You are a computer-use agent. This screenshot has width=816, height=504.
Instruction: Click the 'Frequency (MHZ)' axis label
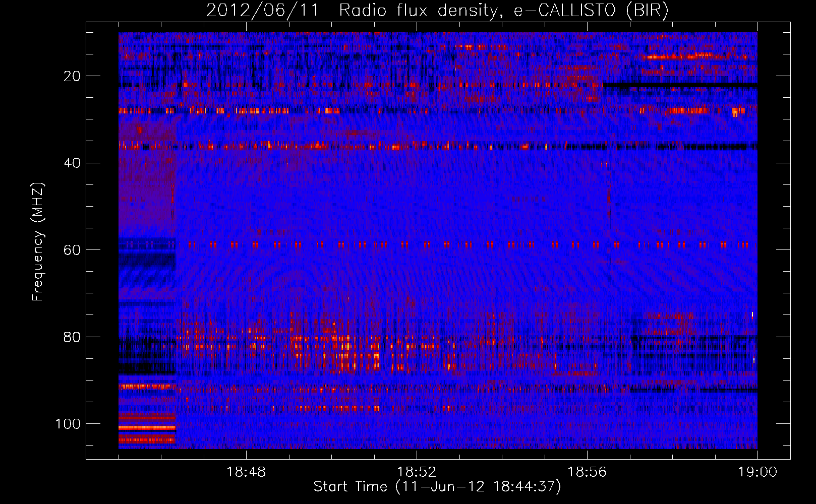[38, 242]
